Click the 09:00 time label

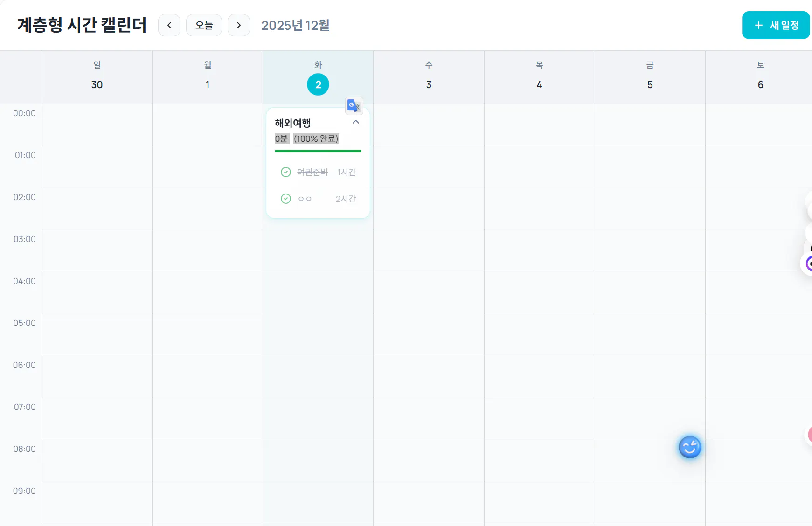[x=25, y=491]
